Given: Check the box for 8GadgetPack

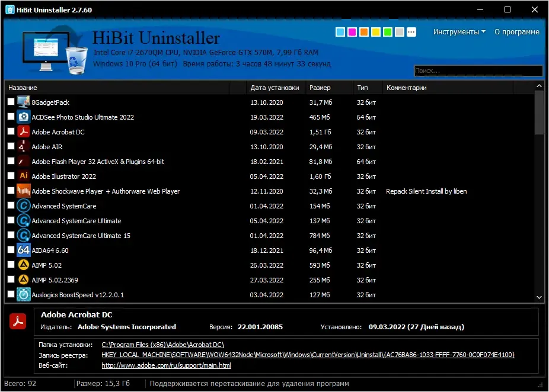Looking at the screenshot, I should click(x=11, y=101).
